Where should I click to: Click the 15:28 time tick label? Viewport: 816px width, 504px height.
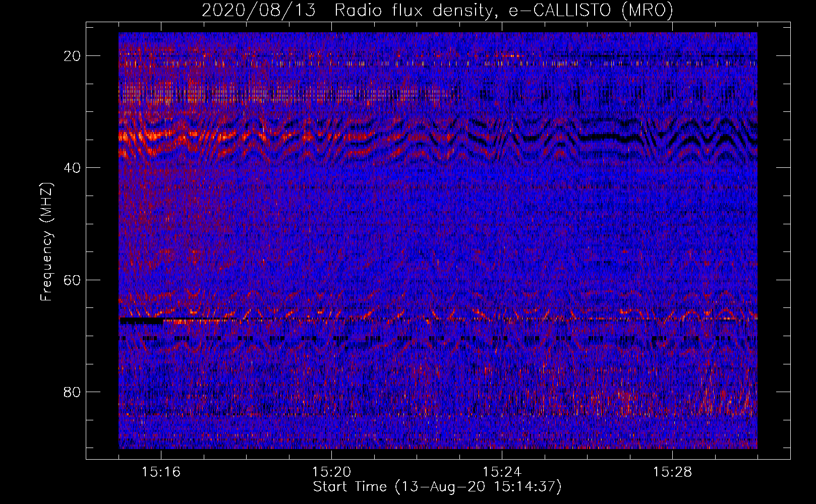[x=672, y=472]
